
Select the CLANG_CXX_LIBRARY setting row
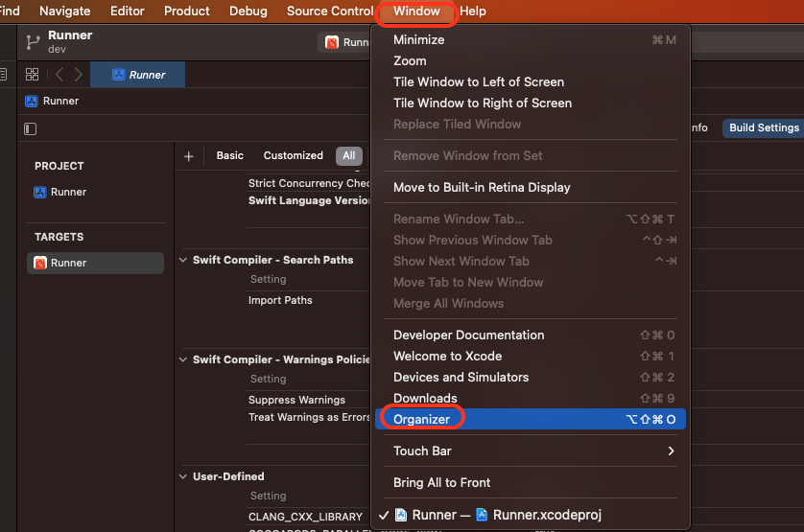pos(306,517)
